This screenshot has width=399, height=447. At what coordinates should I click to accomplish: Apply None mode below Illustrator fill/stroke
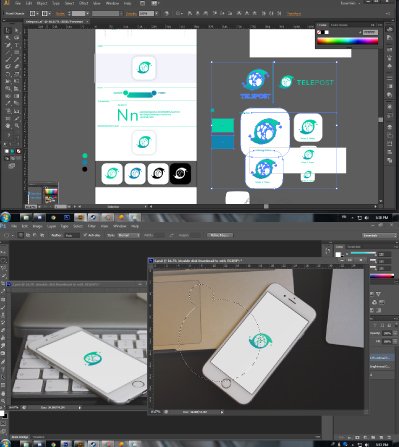19,151
